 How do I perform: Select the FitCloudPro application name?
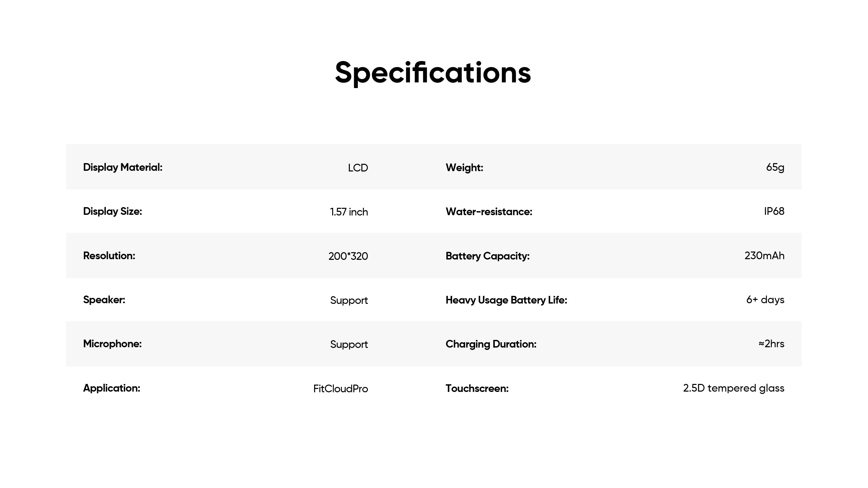[x=340, y=389]
